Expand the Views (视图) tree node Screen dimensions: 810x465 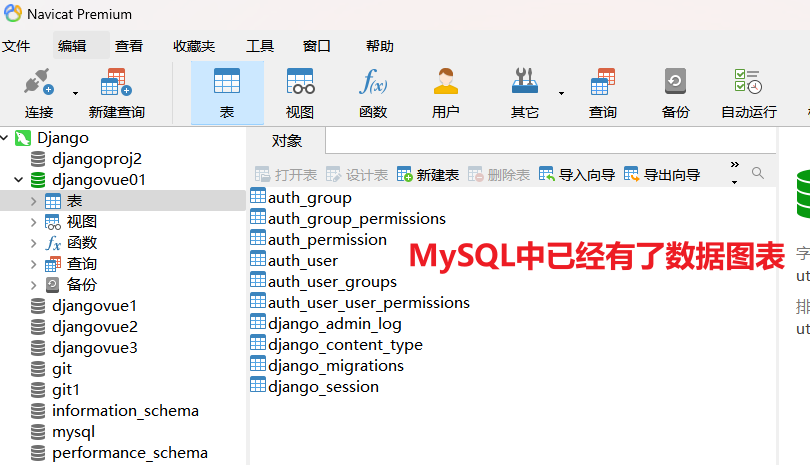pyautogui.click(x=34, y=222)
